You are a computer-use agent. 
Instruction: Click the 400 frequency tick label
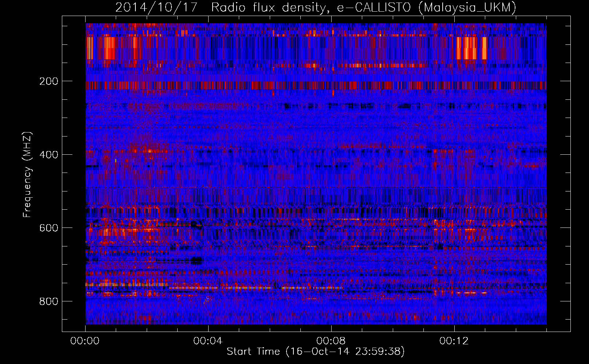48,155
